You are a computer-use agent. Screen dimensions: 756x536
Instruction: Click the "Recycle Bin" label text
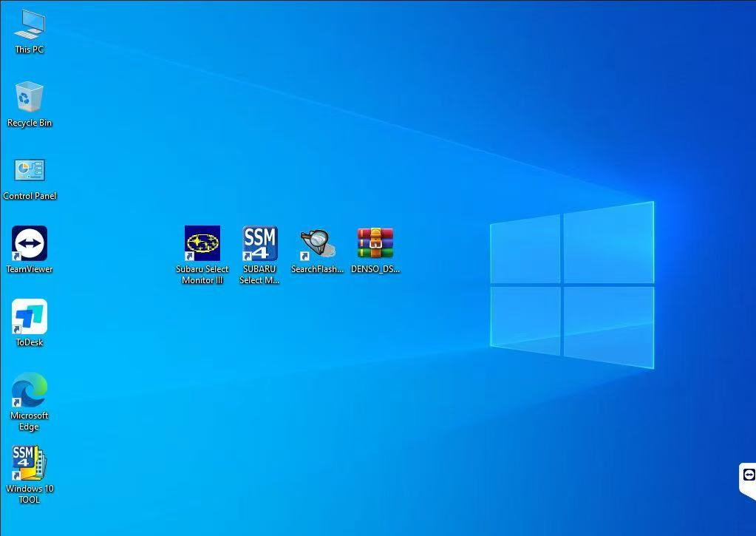coord(30,123)
